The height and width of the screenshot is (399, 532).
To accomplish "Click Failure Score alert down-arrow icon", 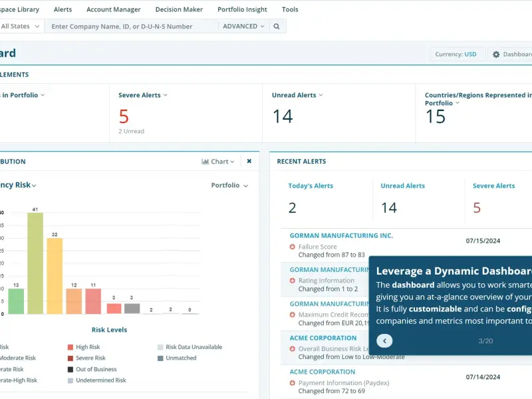I will (x=292, y=247).
